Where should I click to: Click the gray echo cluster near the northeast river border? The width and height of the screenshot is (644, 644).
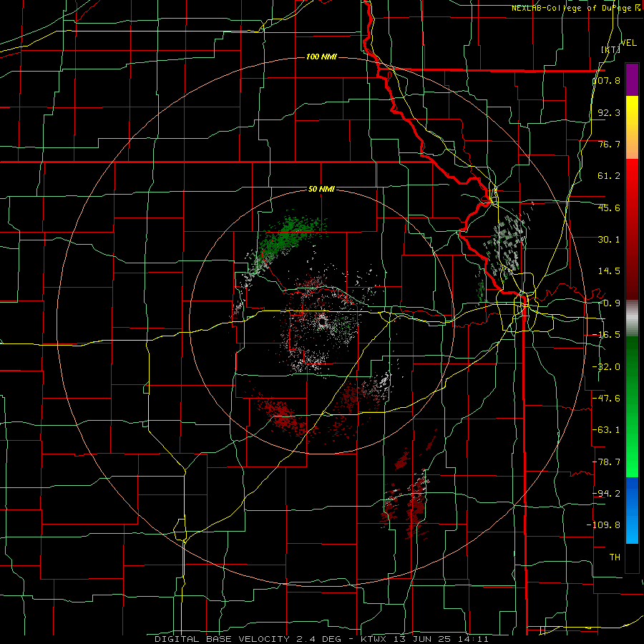click(507, 243)
